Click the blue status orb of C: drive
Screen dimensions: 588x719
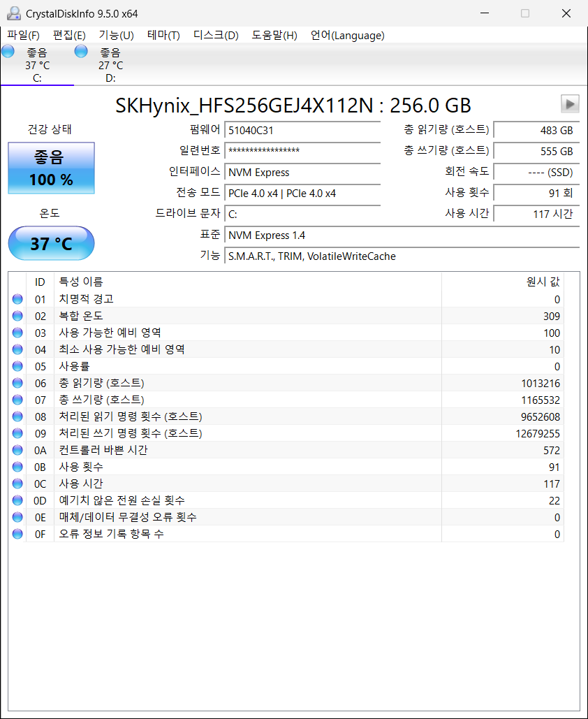tap(8, 51)
